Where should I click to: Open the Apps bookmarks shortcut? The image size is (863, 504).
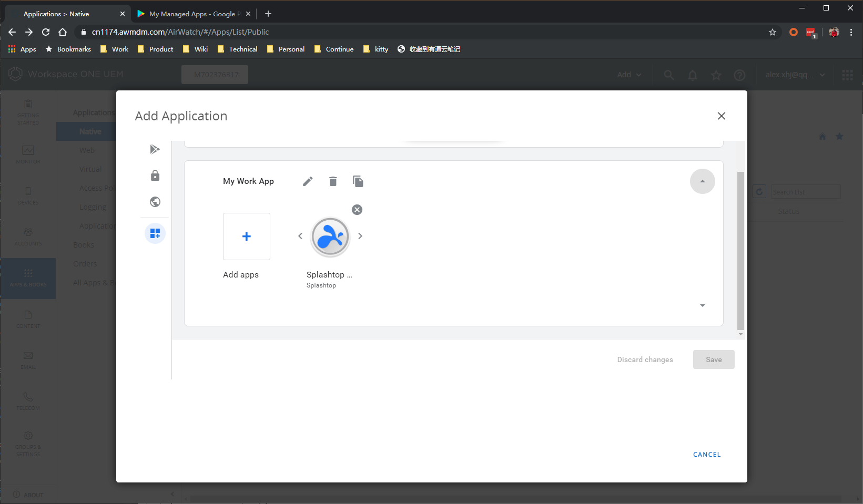[22, 49]
